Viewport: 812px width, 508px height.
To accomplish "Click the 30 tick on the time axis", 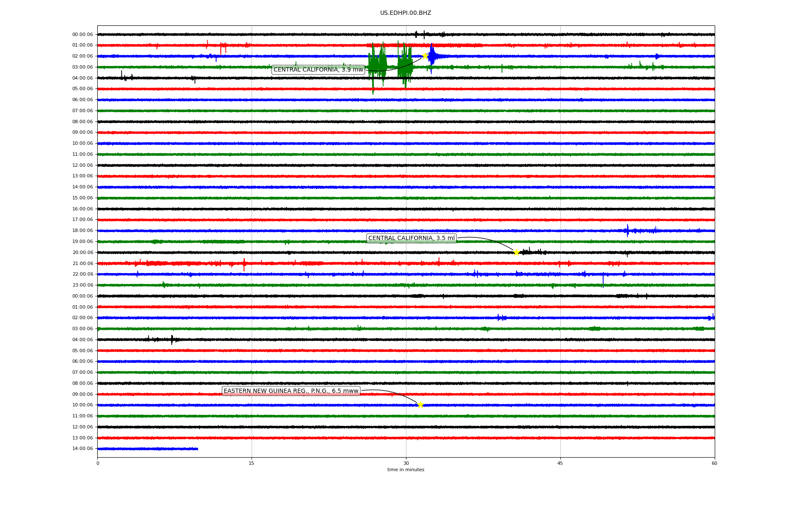I will [x=406, y=463].
